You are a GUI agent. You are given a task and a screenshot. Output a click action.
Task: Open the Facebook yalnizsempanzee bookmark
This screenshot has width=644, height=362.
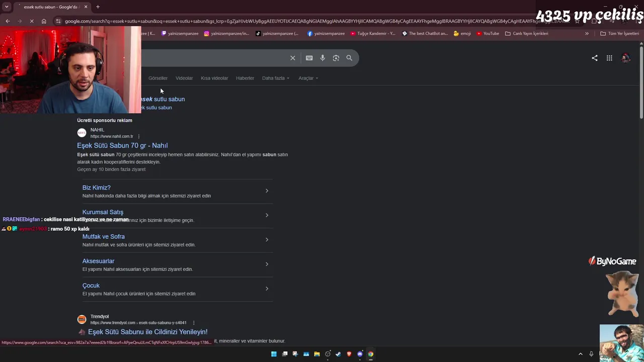(x=326, y=34)
